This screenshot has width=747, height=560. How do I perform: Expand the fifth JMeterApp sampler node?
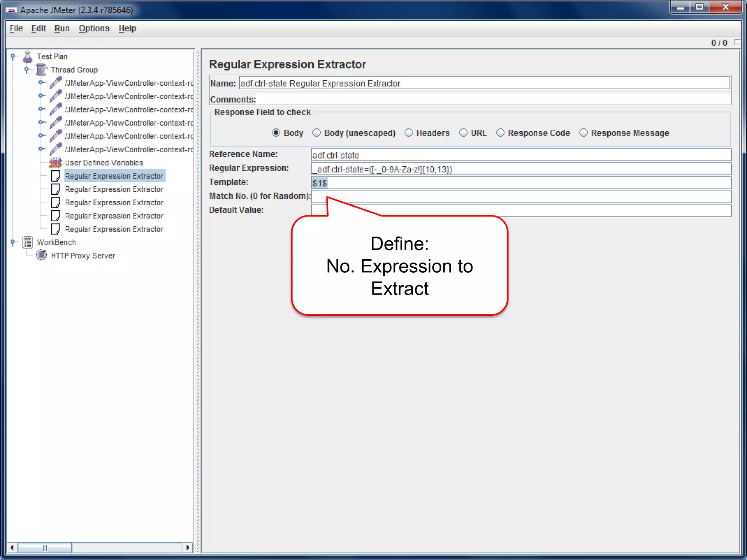click(42, 136)
